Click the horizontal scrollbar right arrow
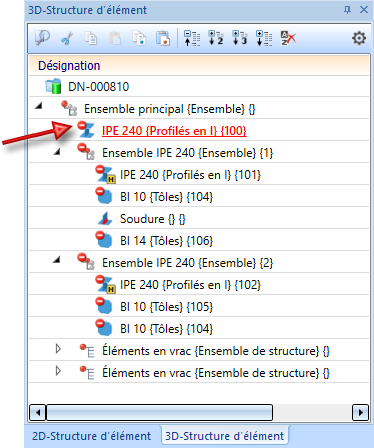 360,413
